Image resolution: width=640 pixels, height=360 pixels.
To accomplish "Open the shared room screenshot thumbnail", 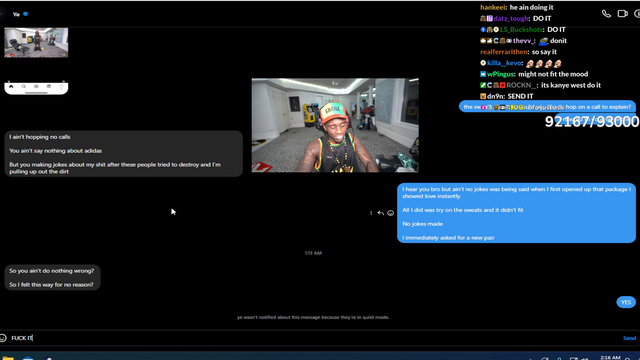I will coord(36,42).
